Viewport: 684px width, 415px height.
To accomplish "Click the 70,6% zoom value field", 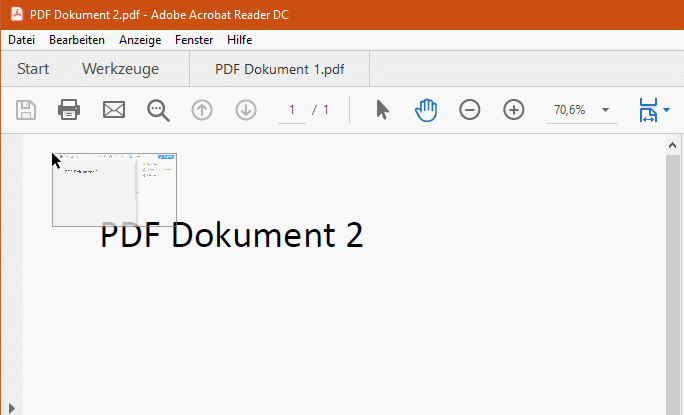I will point(570,110).
